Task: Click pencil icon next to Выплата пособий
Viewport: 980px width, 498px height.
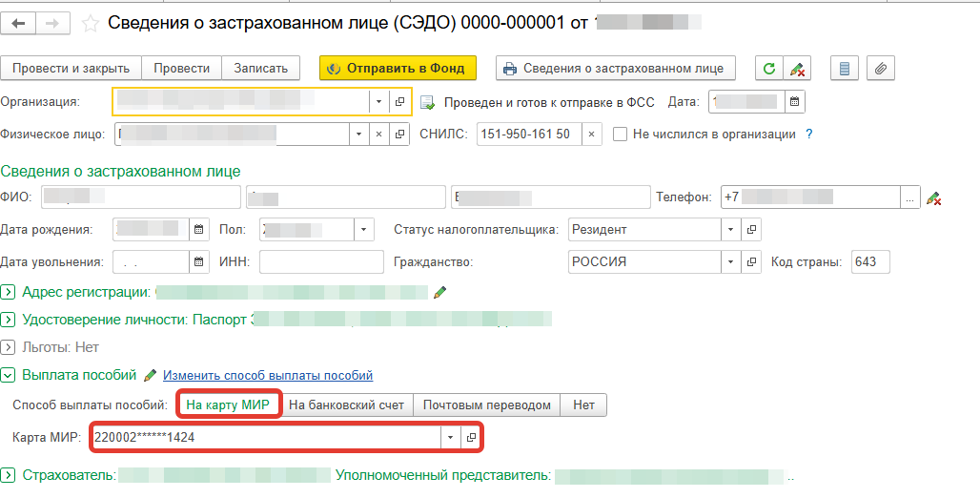Action: tap(150, 375)
